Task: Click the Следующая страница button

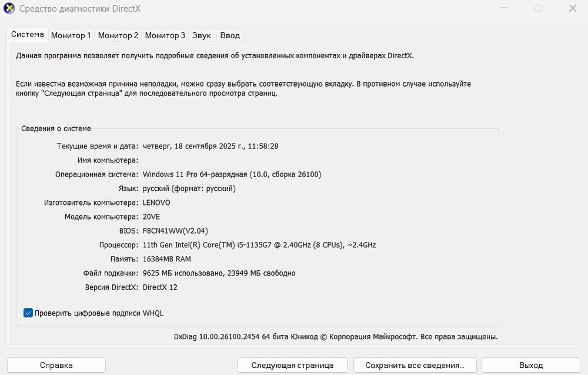Action: pyautogui.click(x=292, y=365)
